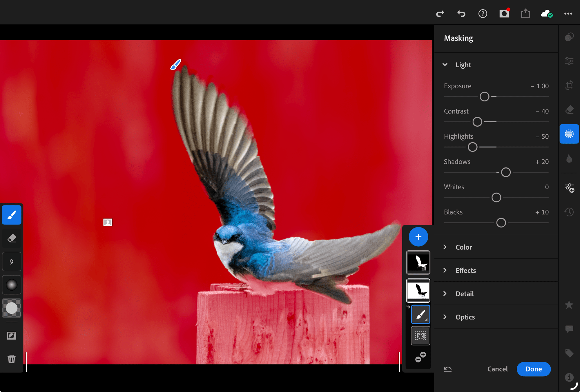Click the Done button
The height and width of the screenshot is (392, 580).
pos(533,369)
